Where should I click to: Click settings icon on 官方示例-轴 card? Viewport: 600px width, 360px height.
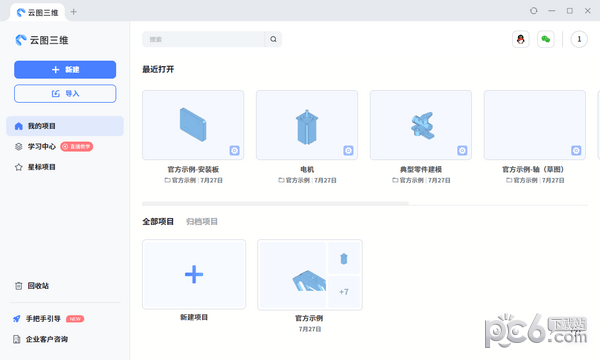[576, 150]
